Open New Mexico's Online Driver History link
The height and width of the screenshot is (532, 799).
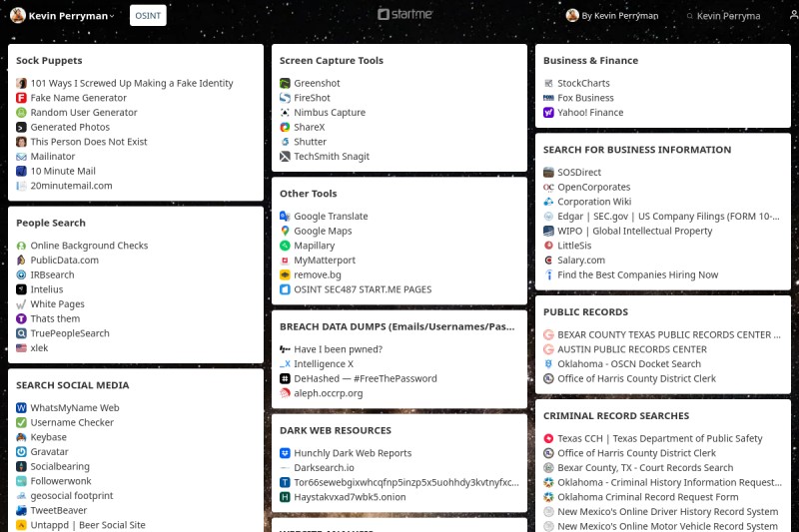(667, 512)
